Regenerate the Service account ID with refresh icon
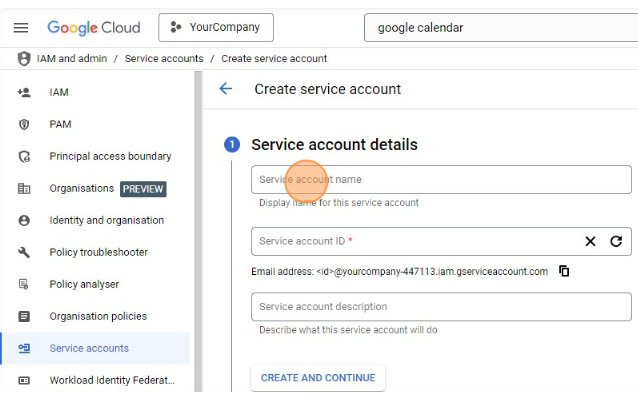 point(616,241)
